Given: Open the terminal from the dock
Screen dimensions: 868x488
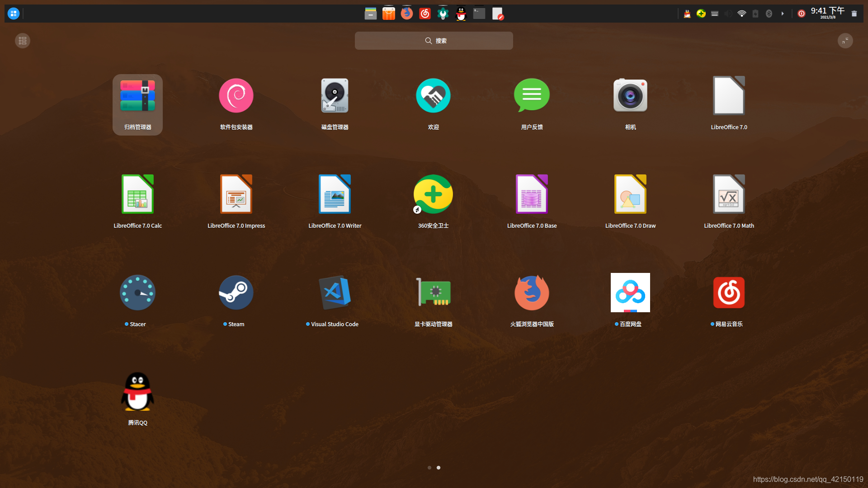Looking at the screenshot, I should (479, 14).
